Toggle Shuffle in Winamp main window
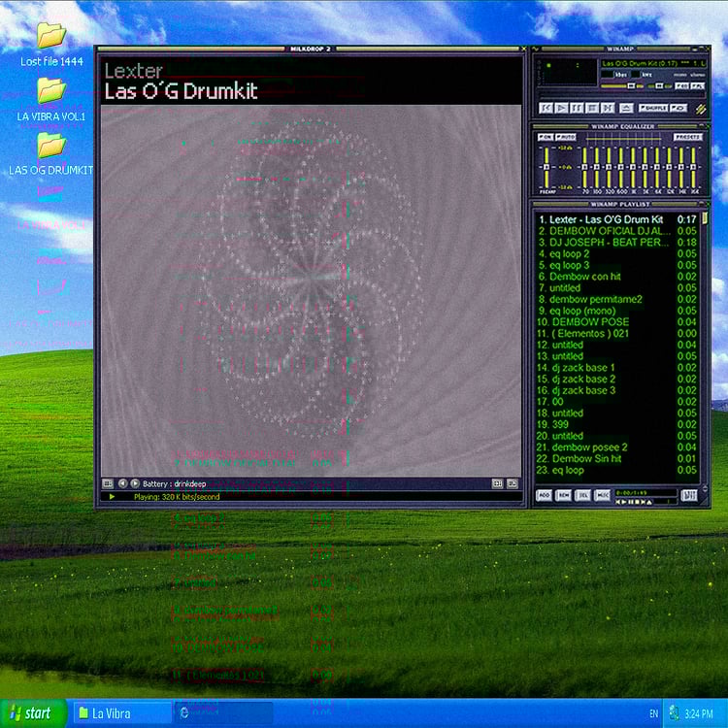Viewport: 728px width, 728px height. tap(653, 108)
